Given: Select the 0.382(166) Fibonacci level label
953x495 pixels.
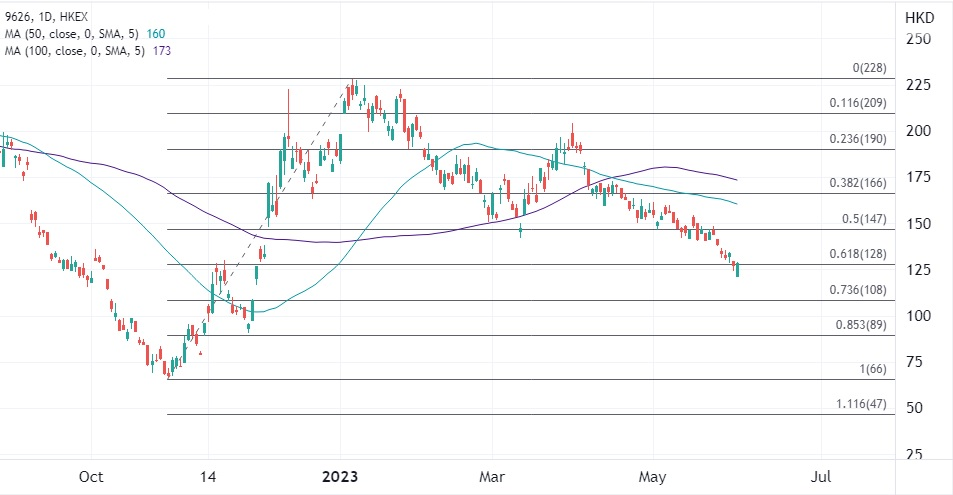Looking at the screenshot, I should [x=858, y=183].
